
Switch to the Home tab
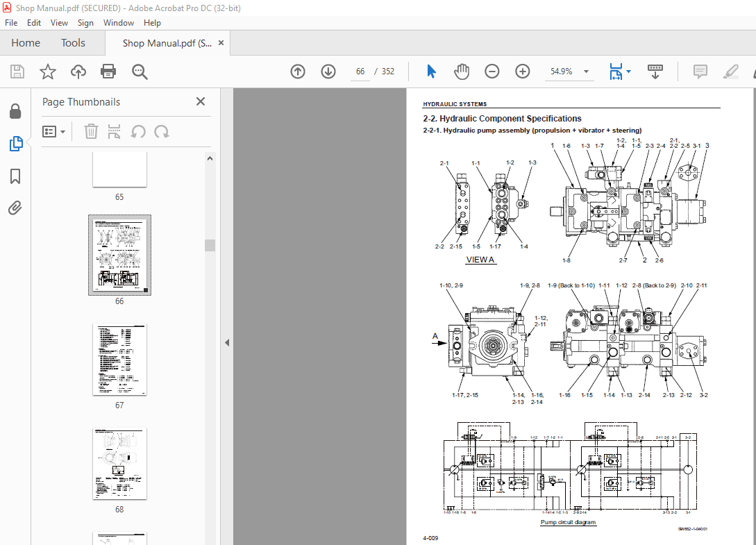click(x=26, y=43)
